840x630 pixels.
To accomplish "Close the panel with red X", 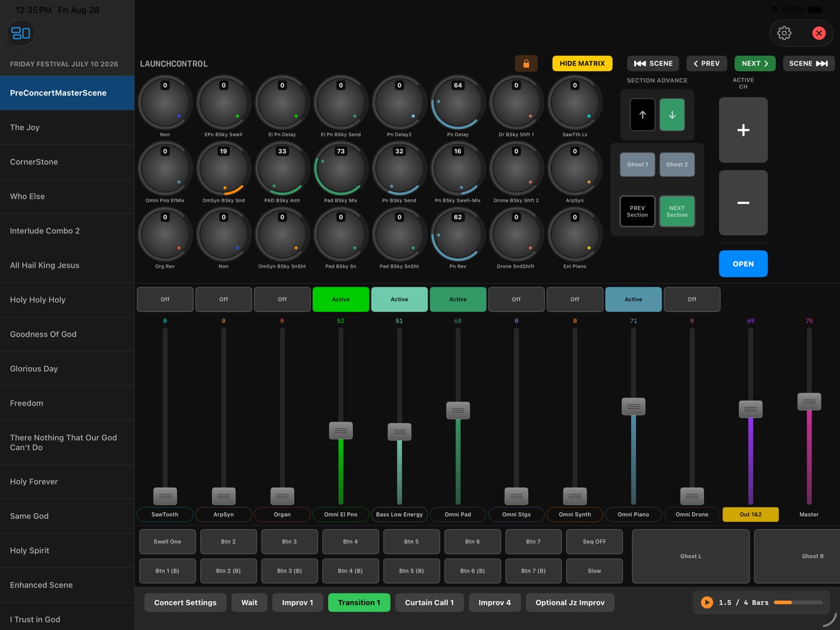I will click(x=819, y=33).
